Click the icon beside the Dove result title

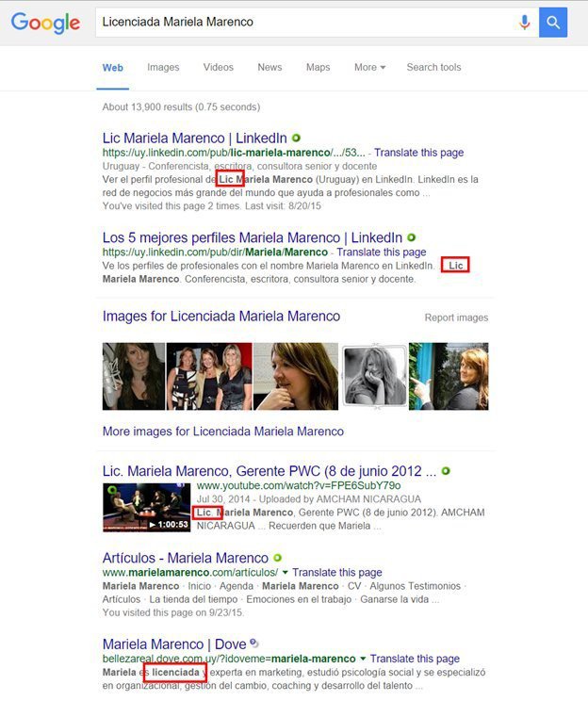tap(254, 644)
